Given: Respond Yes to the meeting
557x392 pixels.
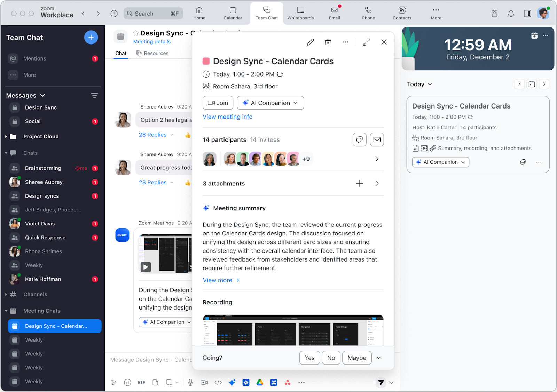Looking at the screenshot, I should tap(309, 358).
